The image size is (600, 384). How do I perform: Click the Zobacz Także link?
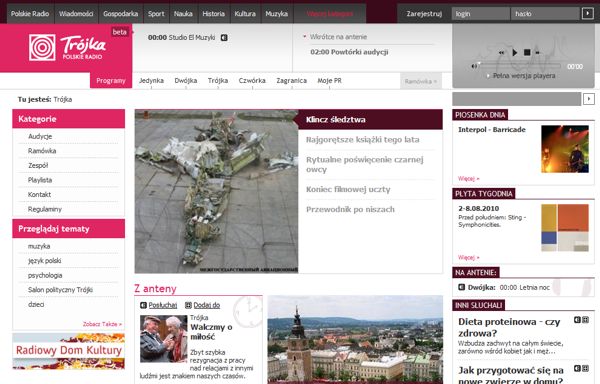point(102,324)
